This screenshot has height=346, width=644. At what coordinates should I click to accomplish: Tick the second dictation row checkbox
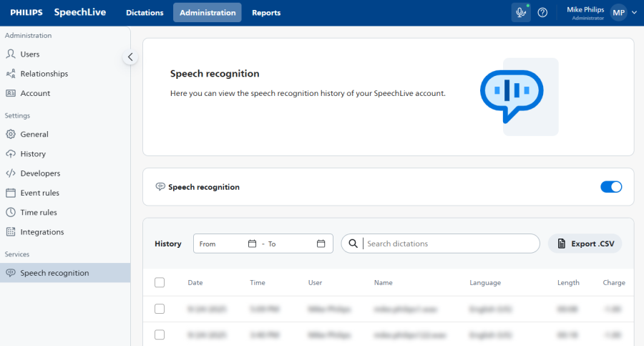pos(160,335)
